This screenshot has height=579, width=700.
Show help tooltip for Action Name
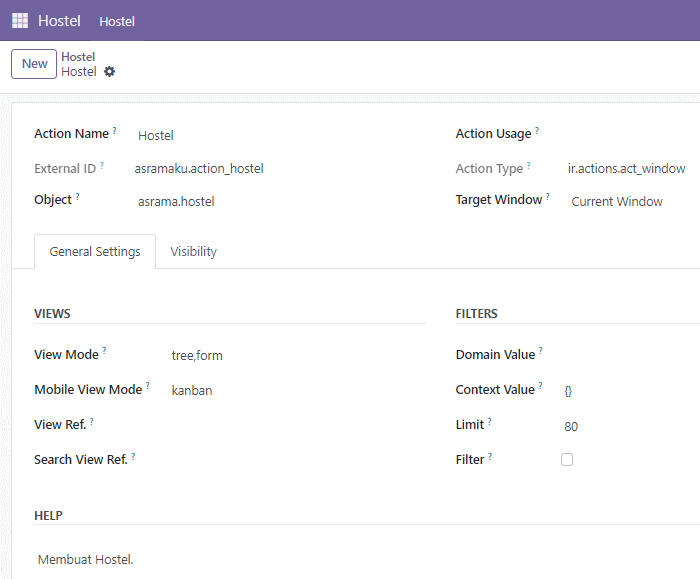pos(115,130)
